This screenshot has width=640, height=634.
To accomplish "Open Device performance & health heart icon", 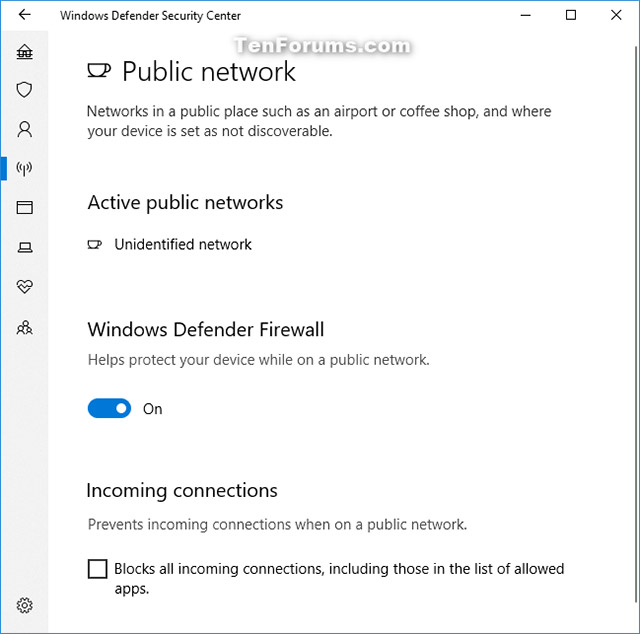I will [24, 287].
